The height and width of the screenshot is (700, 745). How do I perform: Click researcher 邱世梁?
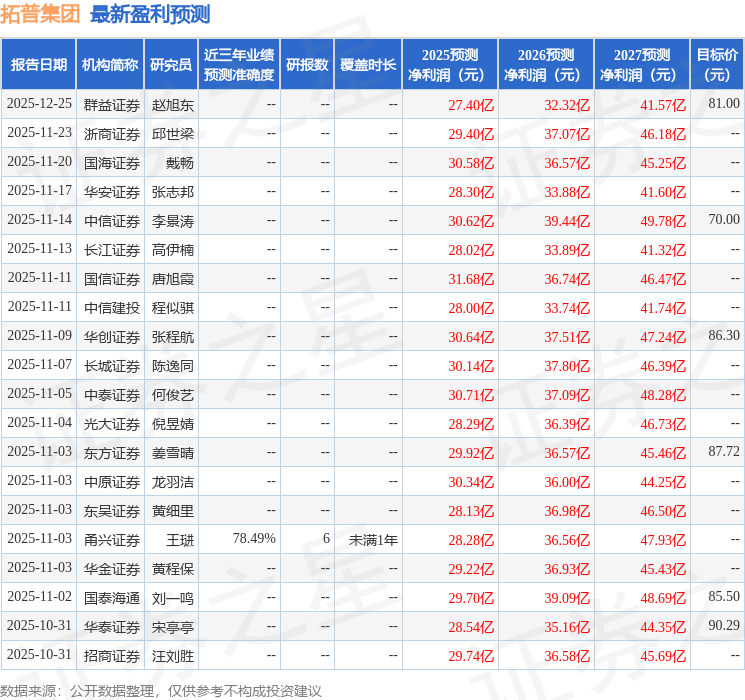173,134
